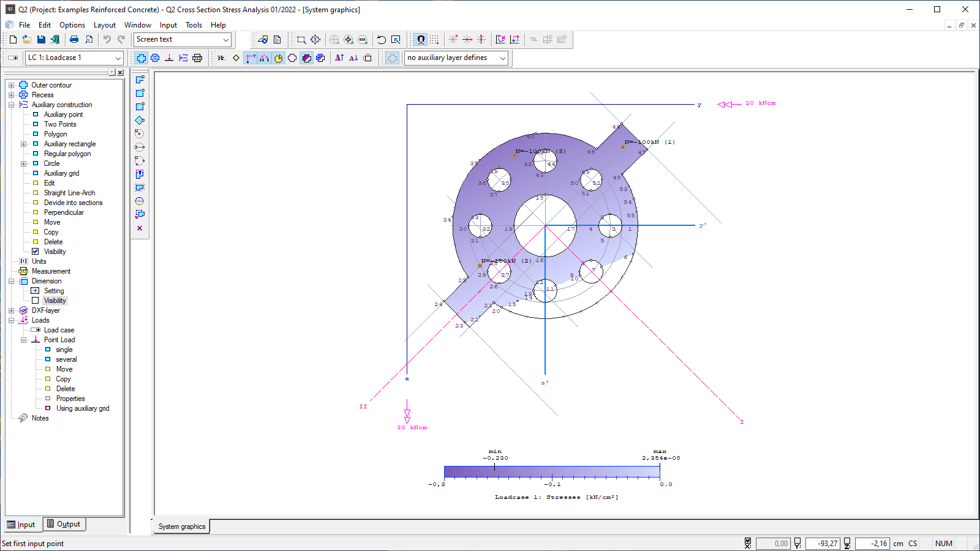Select the System graphics tab
The image size is (980, 551).
[x=181, y=527]
